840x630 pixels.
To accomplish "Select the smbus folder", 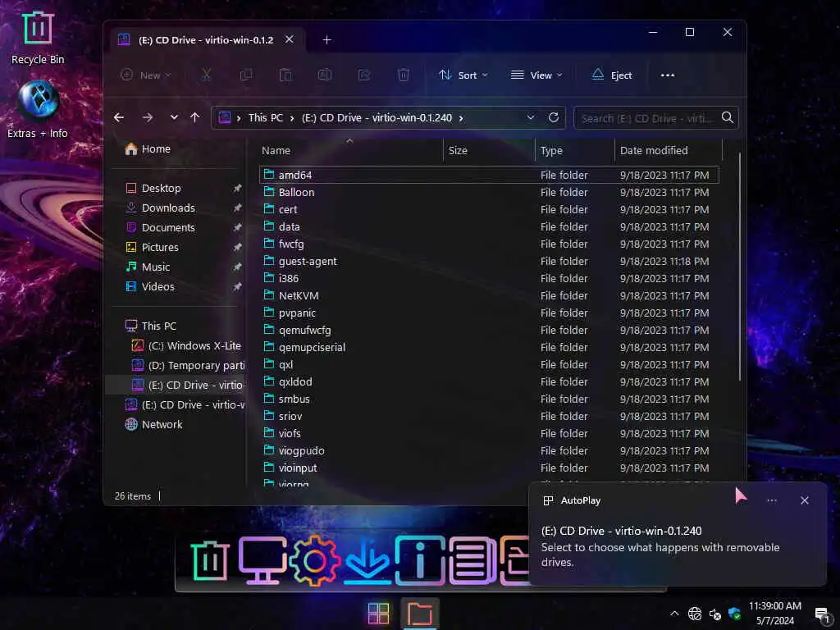I will (489, 399).
